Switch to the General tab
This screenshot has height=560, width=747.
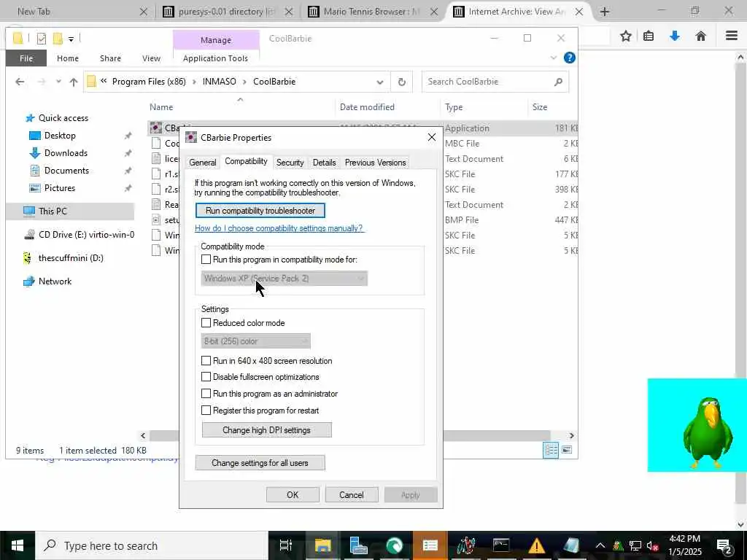[x=203, y=163]
